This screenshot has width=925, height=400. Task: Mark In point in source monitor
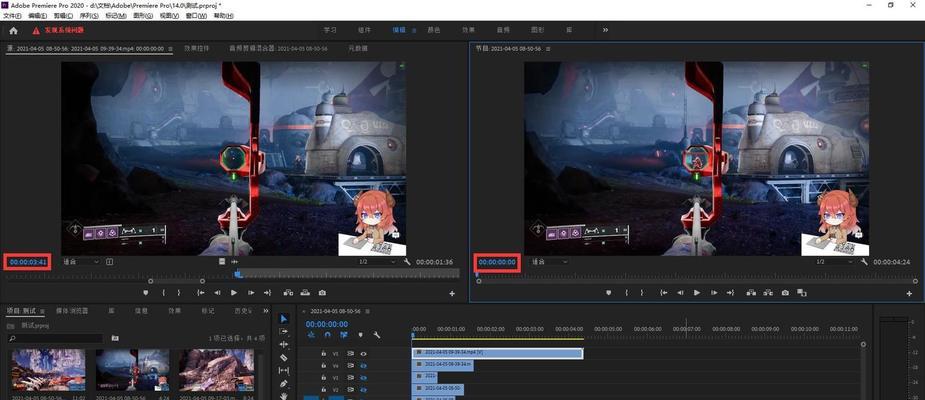click(x=163, y=293)
